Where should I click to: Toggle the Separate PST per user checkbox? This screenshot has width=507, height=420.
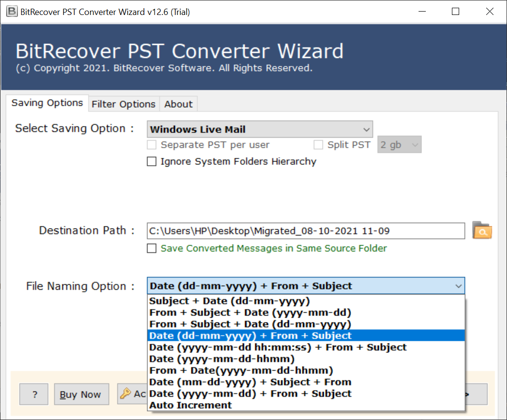click(x=152, y=145)
